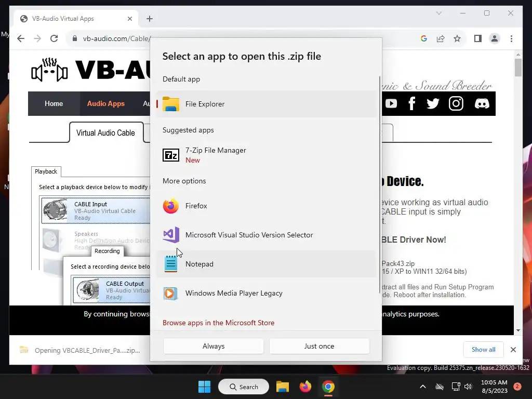Open File Explorer from taskbar
The width and height of the screenshot is (532, 399).
[x=282, y=387]
